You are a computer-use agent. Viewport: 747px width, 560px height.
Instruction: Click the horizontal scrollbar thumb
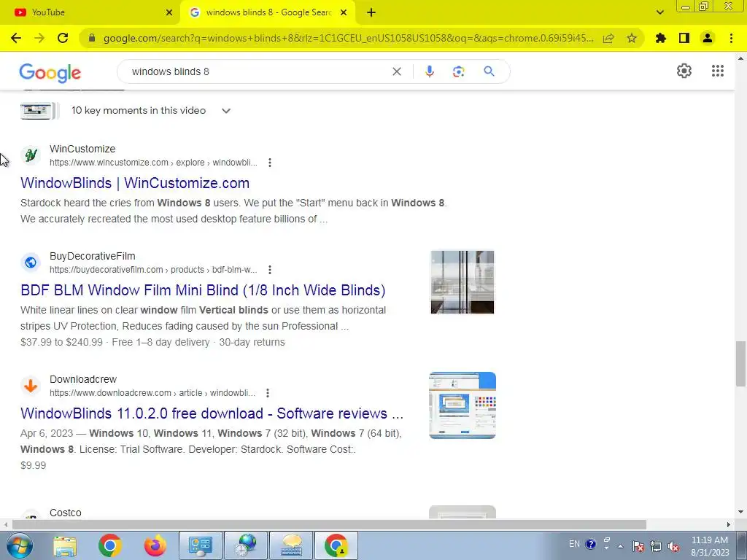[x=329, y=525]
